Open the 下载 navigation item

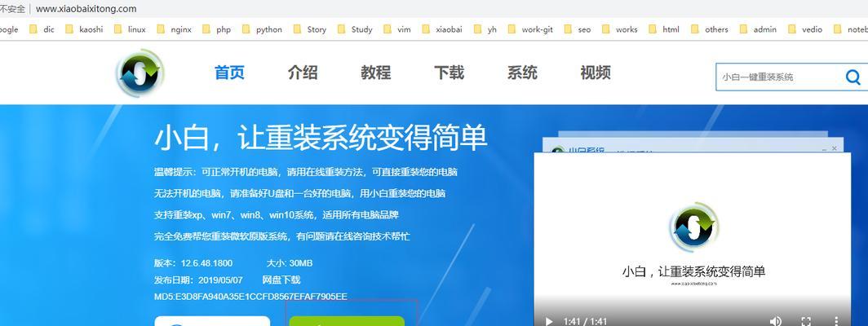449,73
